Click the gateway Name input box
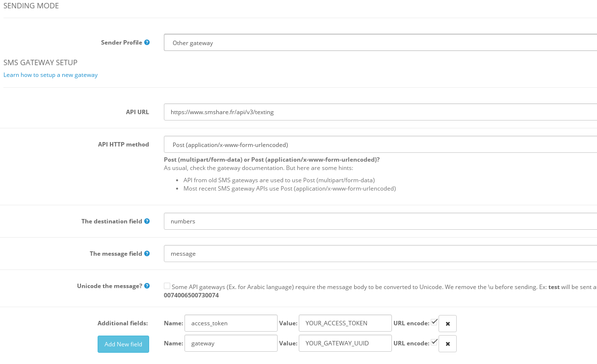 231,343
